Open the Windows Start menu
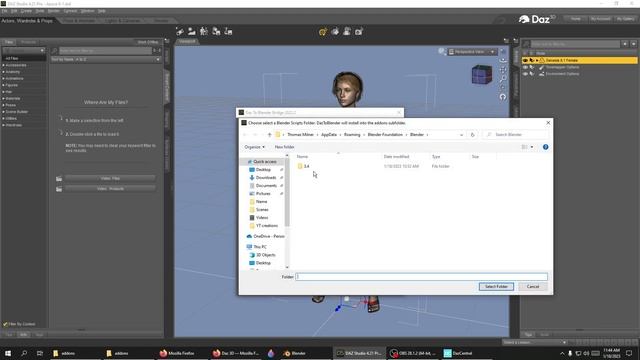The height and width of the screenshot is (360, 640). coord(8,353)
